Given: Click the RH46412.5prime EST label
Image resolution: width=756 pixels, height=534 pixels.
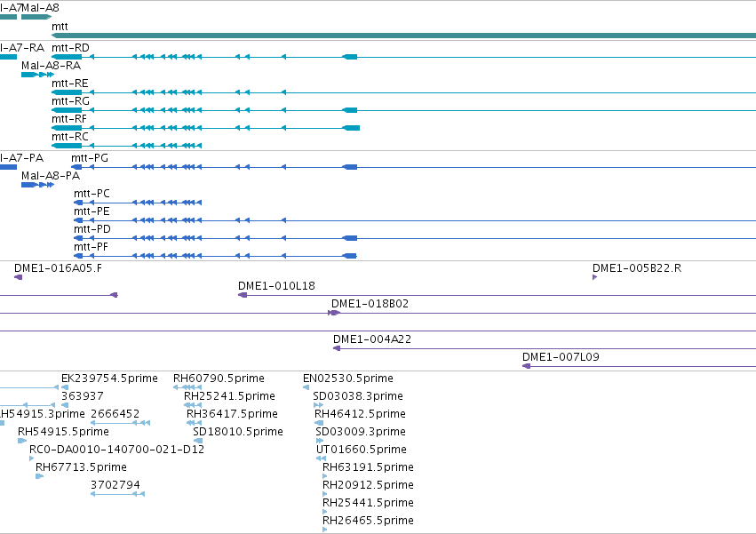Looking at the screenshot, I should (360, 414).
